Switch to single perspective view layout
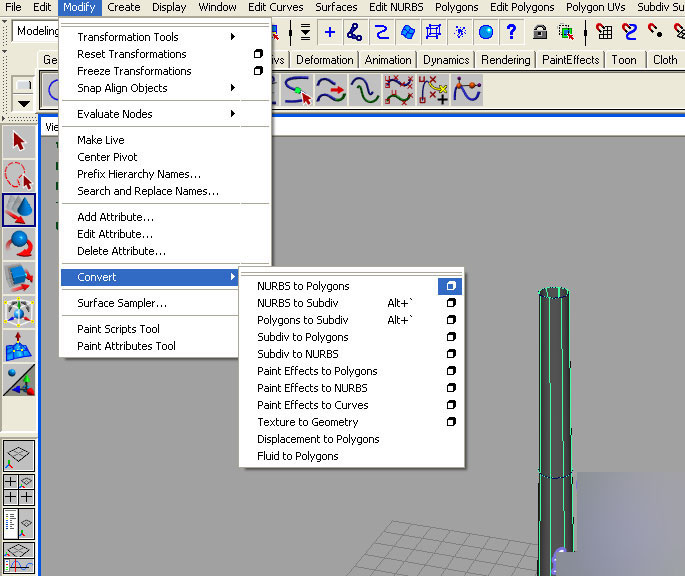685x576 pixels. (x=19, y=456)
